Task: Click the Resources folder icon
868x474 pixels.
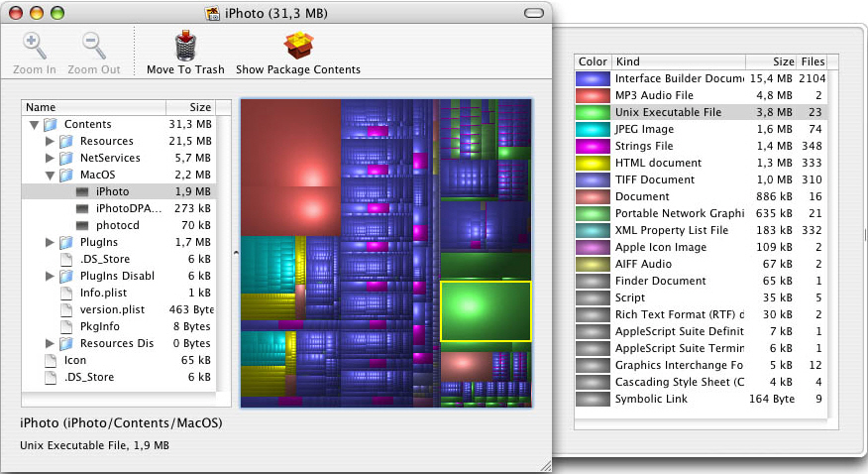Action: [x=66, y=142]
